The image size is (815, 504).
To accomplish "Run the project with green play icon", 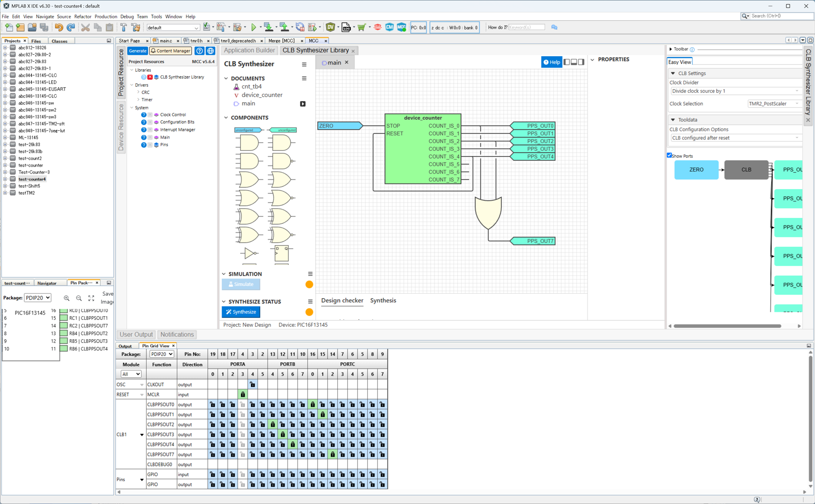I will point(253,27).
